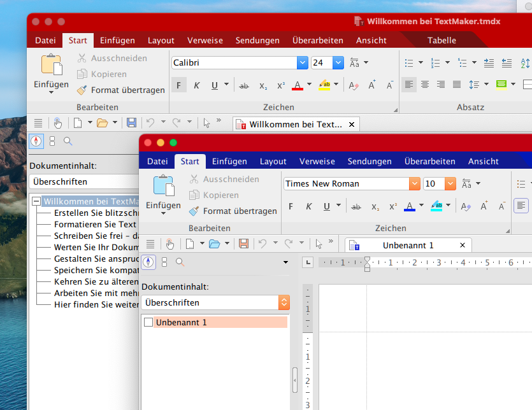The width and height of the screenshot is (532, 410).
Task: Toggle italic K in front window ribbon
Action: 308,206
